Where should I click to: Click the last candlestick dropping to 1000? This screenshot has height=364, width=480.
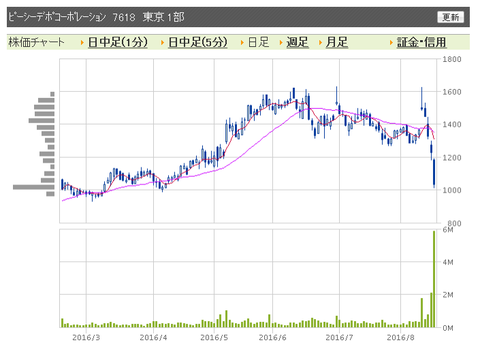pos(434,173)
